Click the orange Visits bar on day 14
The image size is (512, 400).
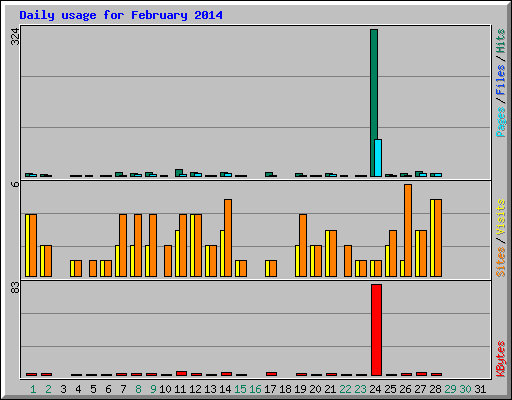(228, 238)
